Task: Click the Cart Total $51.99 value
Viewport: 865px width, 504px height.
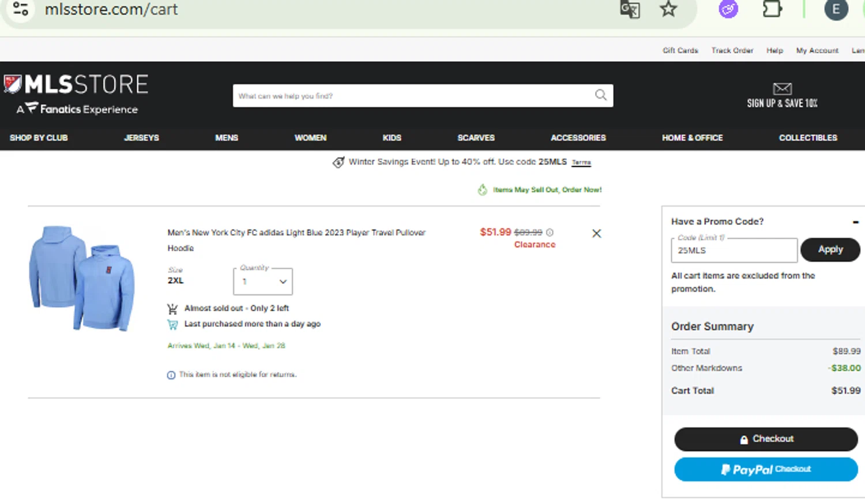Action: tap(846, 391)
